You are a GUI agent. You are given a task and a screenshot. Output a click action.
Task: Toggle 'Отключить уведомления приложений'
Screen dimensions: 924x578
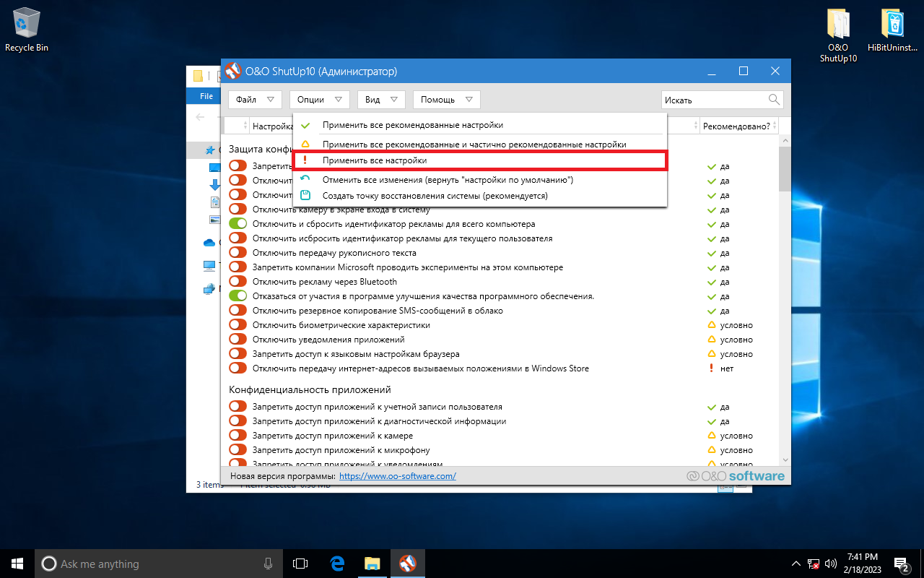[x=238, y=340]
